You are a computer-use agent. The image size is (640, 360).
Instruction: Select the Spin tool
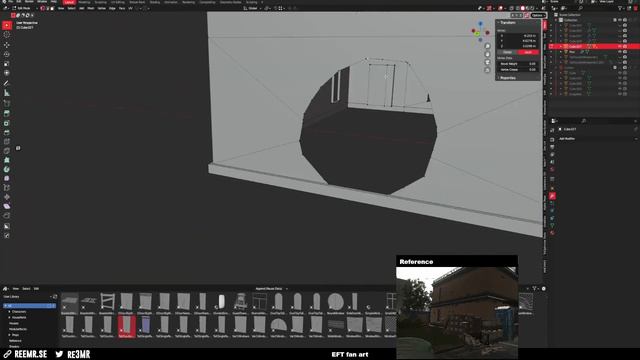click(7, 169)
